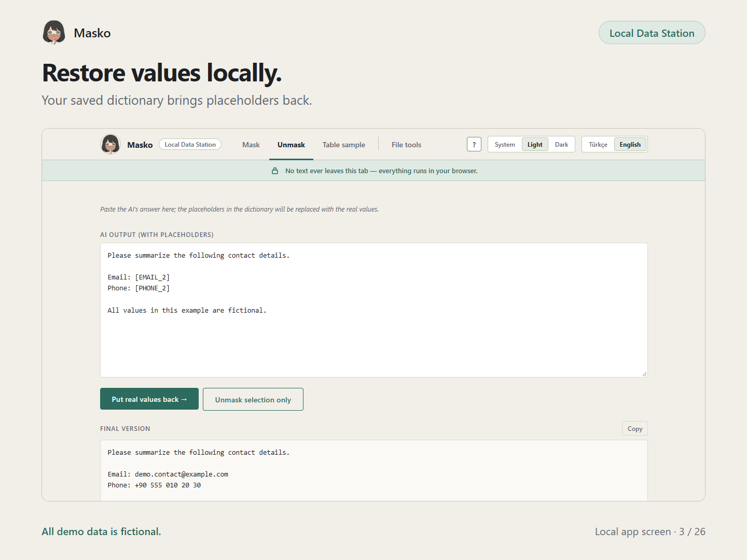Select the System theme option
Viewport: 747px width, 560px height.
pyautogui.click(x=505, y=145)
